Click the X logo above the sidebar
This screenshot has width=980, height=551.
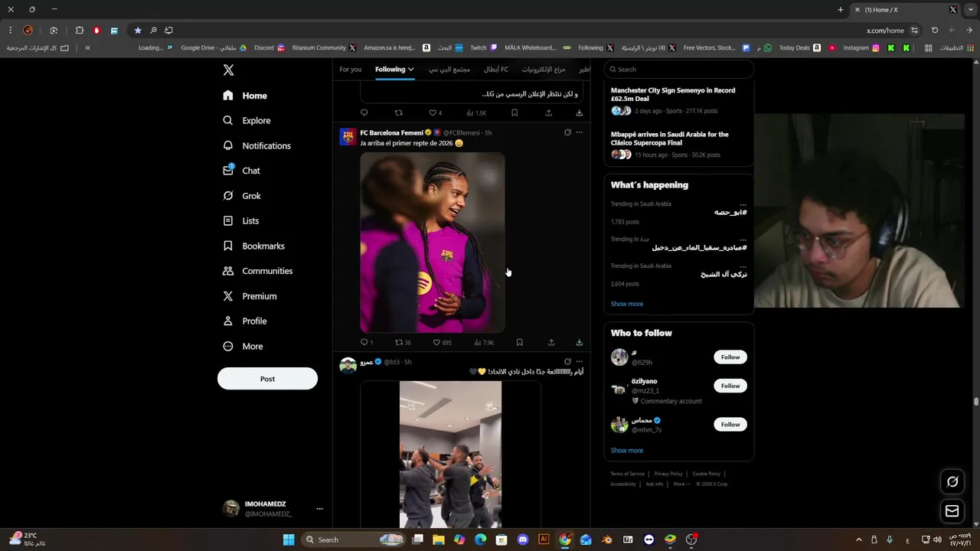pos(228,70)
